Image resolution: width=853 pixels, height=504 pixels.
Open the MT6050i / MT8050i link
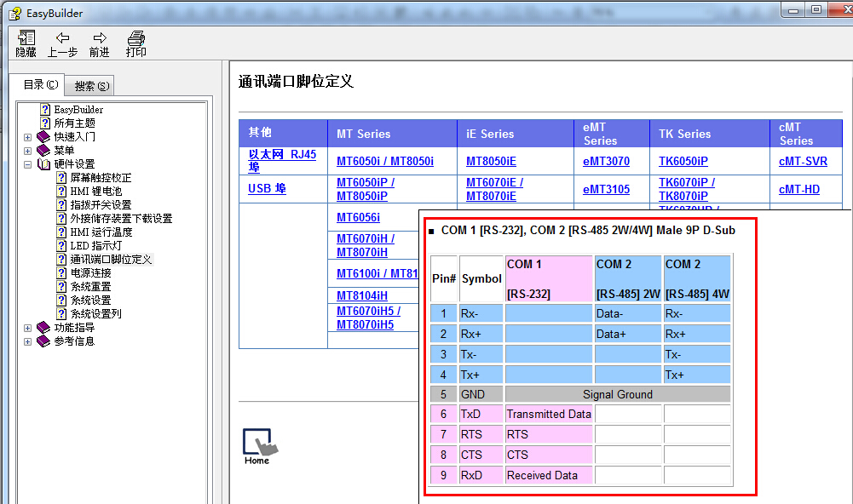(x=385, y=161)
